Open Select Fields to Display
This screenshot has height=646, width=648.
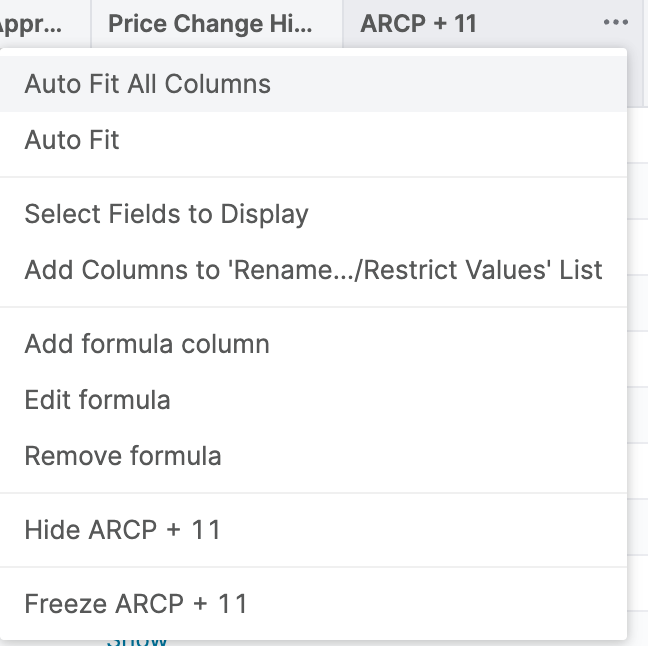(x=166, y=214)
